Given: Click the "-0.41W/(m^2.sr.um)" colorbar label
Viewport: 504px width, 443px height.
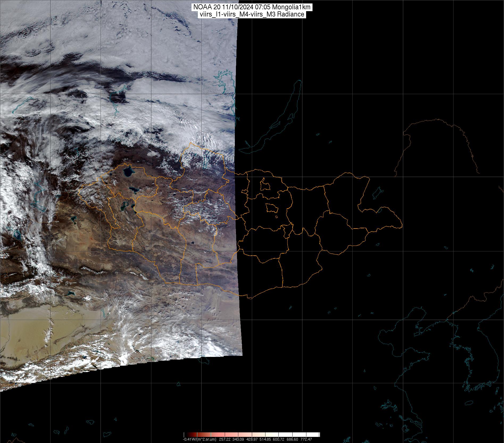Looking at the screenshot, I should pos(199,440).
